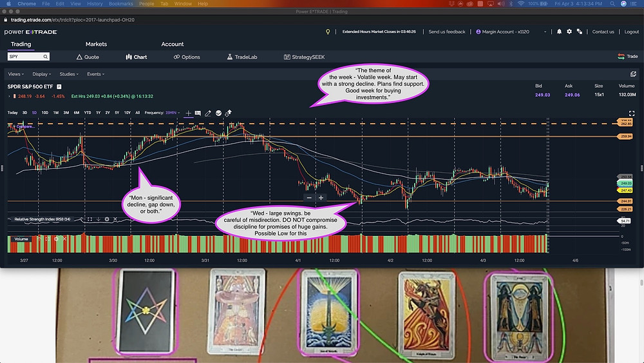Pop out chart to new window
This screenshot has height=363, width=644.
tap(633, 74)
